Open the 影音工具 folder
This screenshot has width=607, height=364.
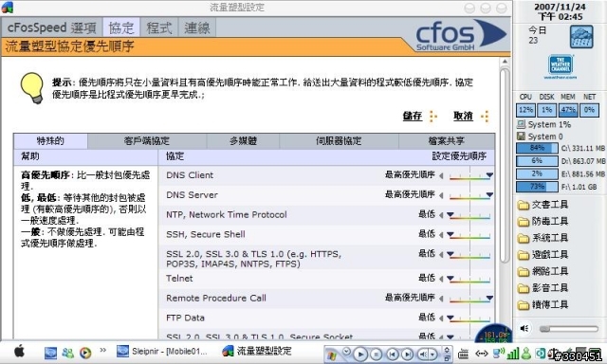tap(543, 287)
